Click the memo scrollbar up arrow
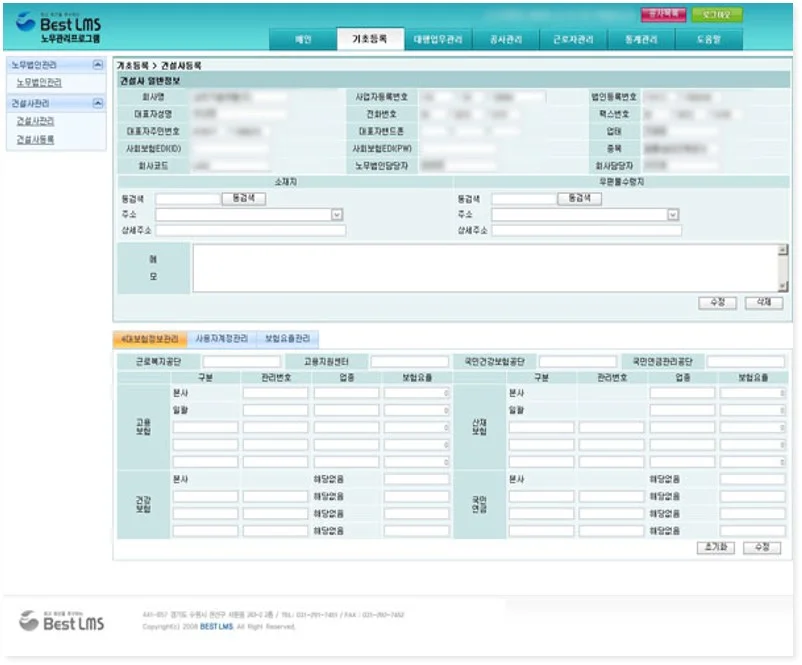 coord(782,250)
